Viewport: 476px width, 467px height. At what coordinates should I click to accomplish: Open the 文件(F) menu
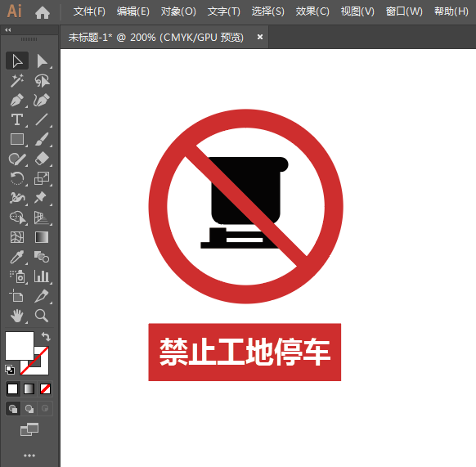tap(89, 11)
